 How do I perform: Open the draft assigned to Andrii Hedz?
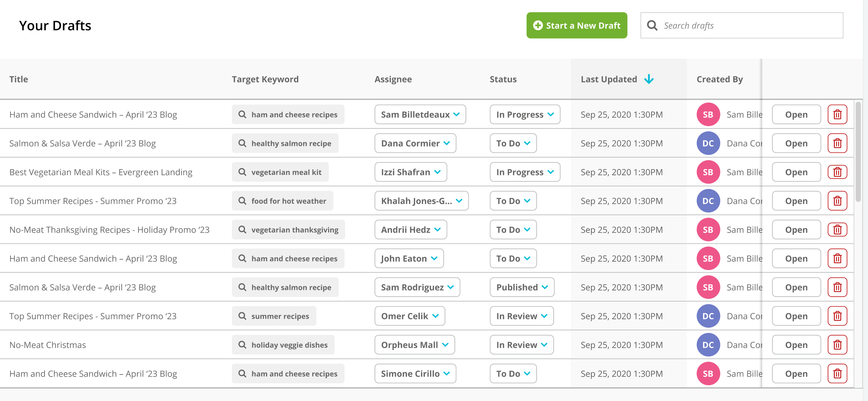click(796, 230)
